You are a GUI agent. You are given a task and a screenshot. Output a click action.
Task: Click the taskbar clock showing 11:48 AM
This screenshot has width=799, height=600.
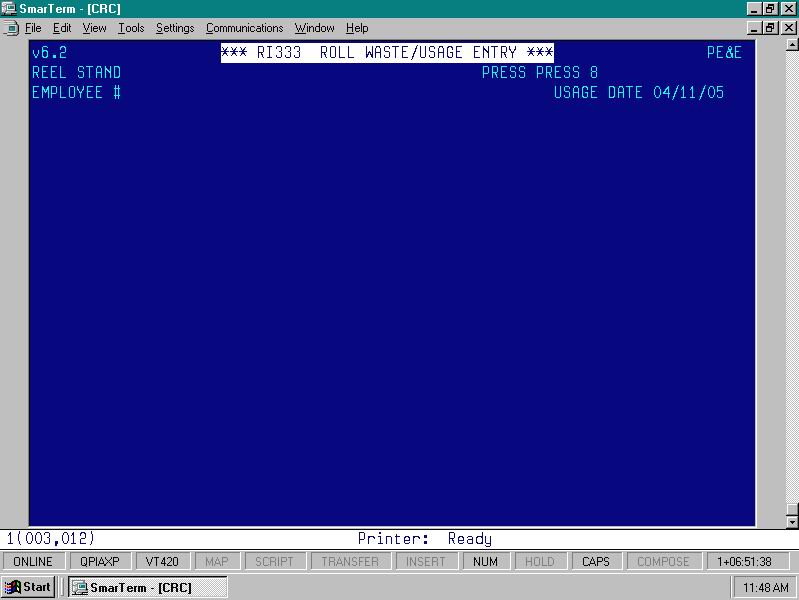click(x=764, y=587)
